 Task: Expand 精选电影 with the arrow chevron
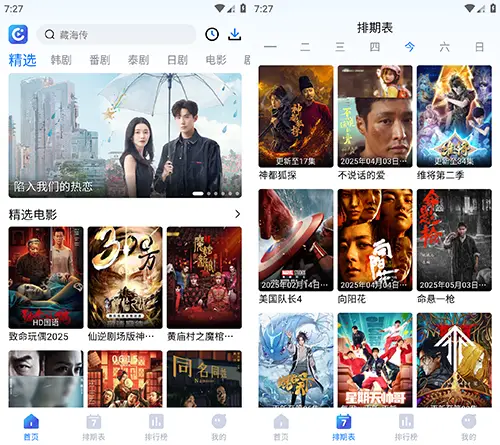(237, 214)
